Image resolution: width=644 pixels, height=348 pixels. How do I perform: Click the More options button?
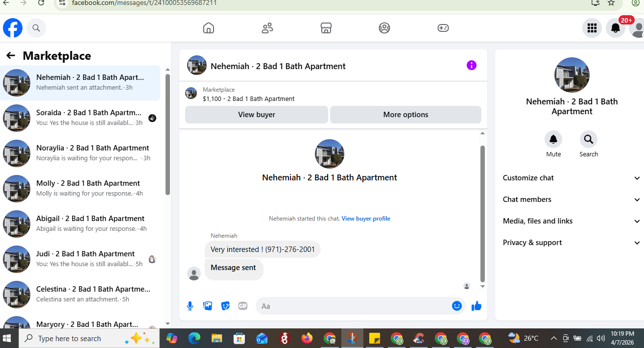tap(405, 115)
